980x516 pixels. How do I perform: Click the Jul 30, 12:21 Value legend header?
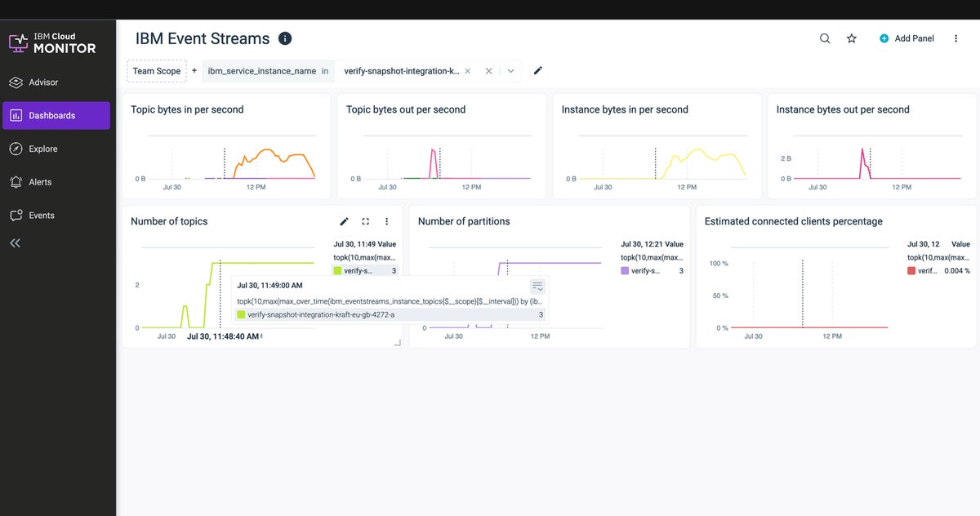(x=652, y=244)
